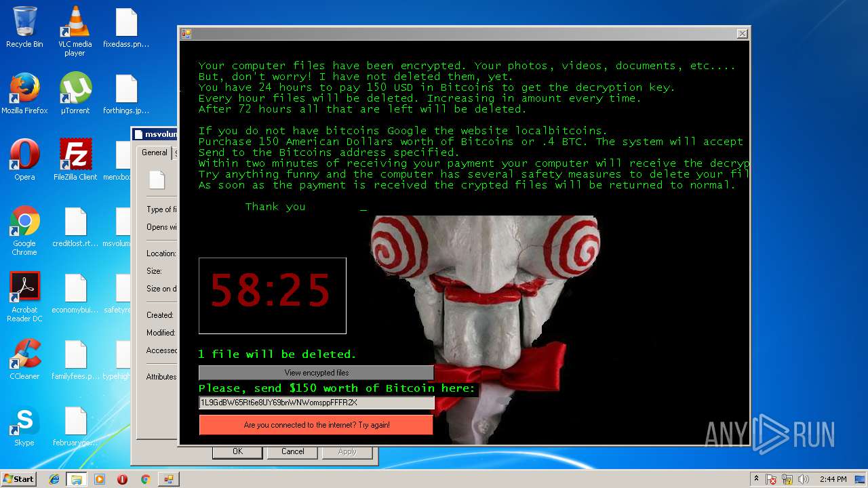Select the economybui... desktop file
The width and height of the screenshot is (868, 488).
pyautogui.click(x=75, y=293)
